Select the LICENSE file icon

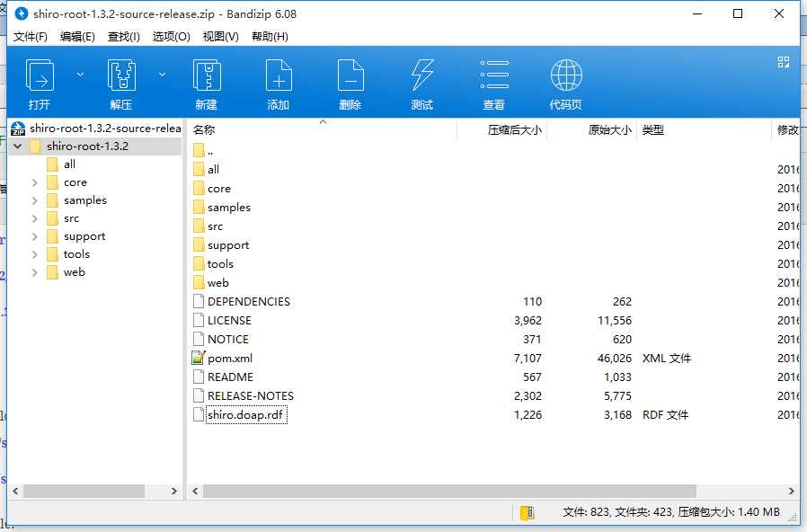click(x=199, y=321)
